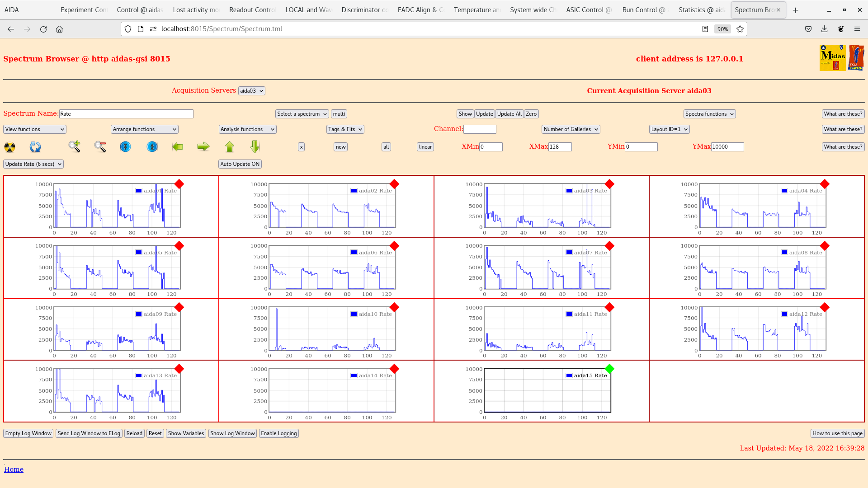868x488 pixels.
Task: Click the Tcl powered logo
Action: point(856,58)
